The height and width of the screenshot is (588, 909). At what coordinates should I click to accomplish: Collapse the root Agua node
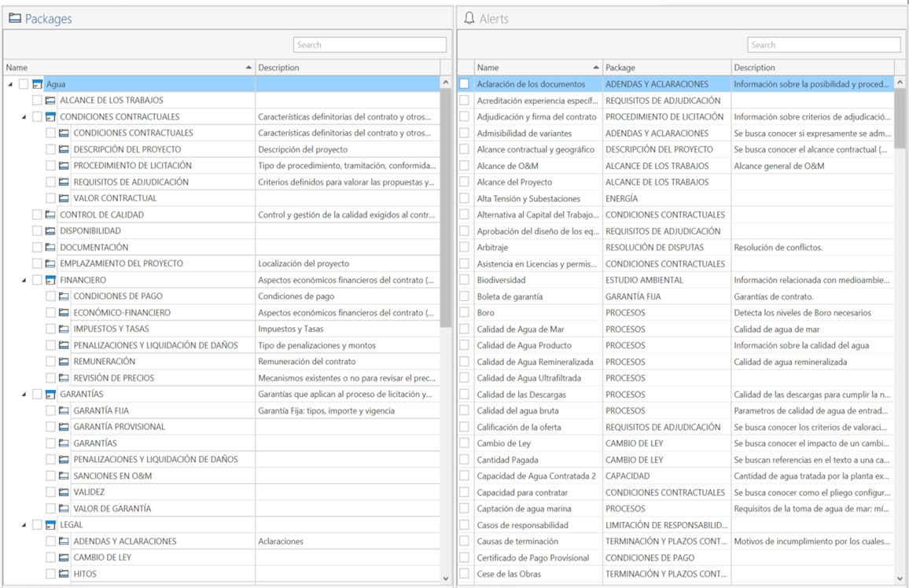click(x=10, y=85)
